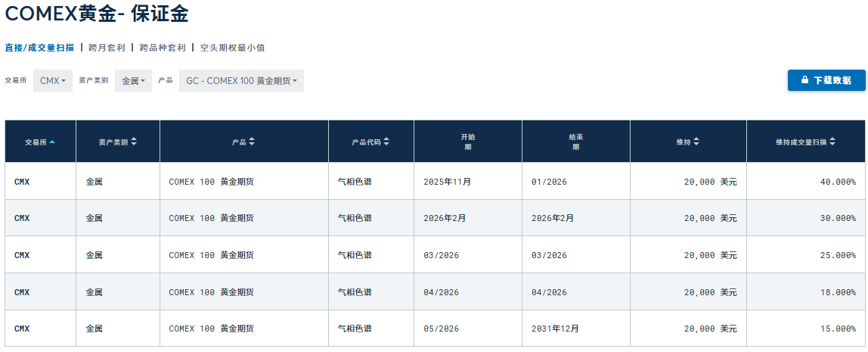Click CMX cell in the 30.000% row
This screenshot has width=868, height=352.
(x=22, y=219)
